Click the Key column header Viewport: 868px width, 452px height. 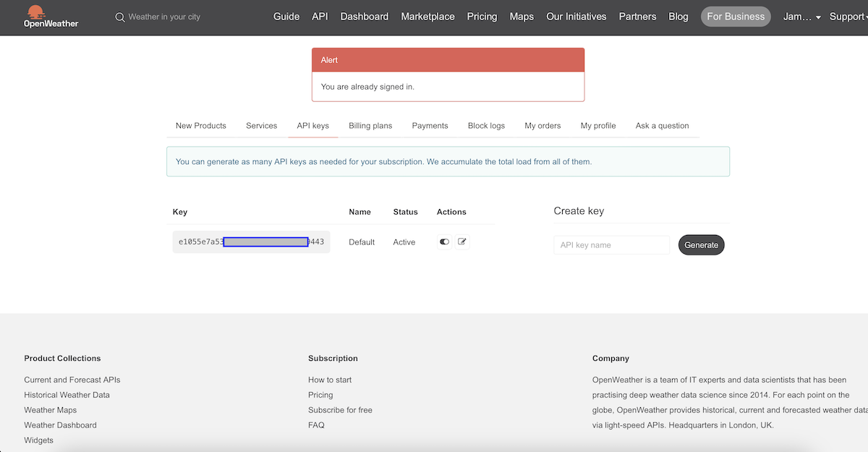click(x=180, y=212)
